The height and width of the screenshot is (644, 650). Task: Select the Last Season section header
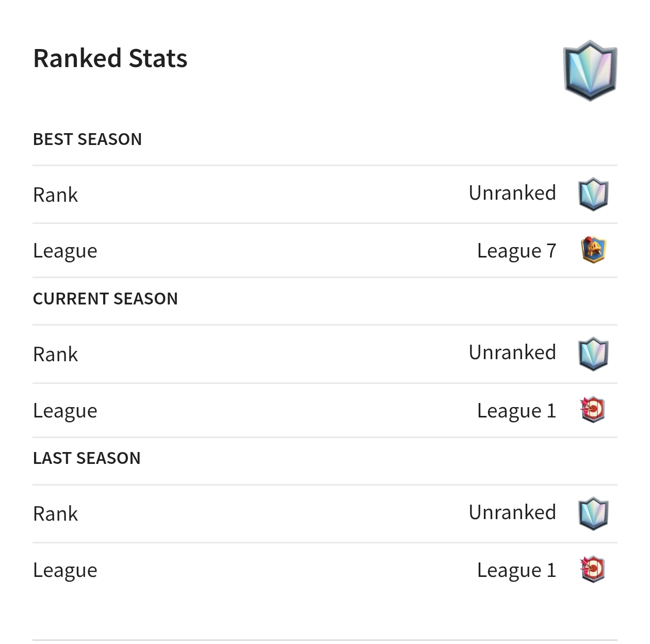[87, 458]
